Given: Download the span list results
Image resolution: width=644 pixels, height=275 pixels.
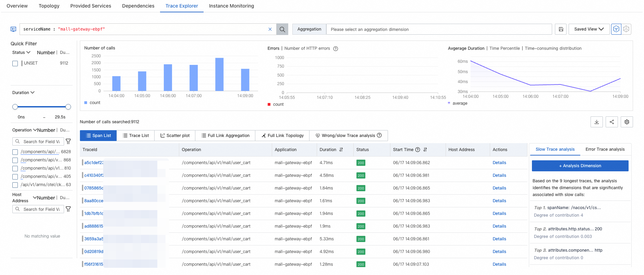Looking at the screenshot, I should (x=597, y=122).
